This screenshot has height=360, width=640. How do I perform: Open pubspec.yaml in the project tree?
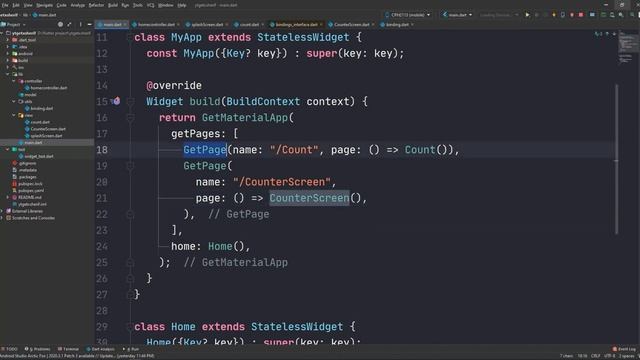tap(31, 191)
